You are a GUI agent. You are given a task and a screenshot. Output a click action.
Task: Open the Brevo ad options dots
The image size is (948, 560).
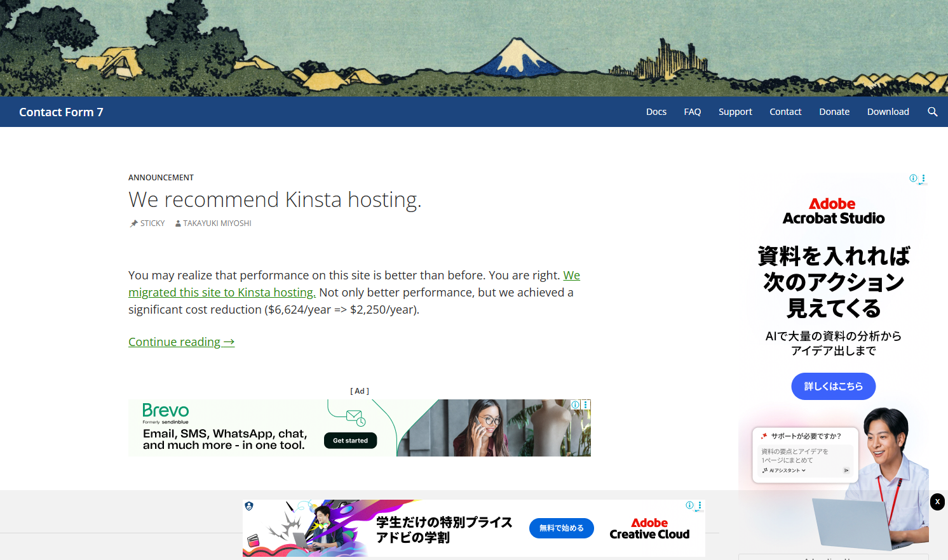pos(586,404)
